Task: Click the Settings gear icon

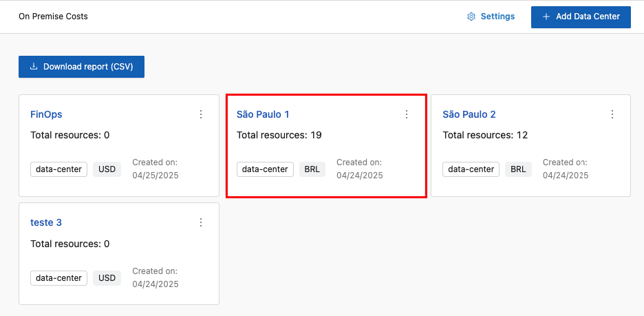Action: [x=471, y=17]
